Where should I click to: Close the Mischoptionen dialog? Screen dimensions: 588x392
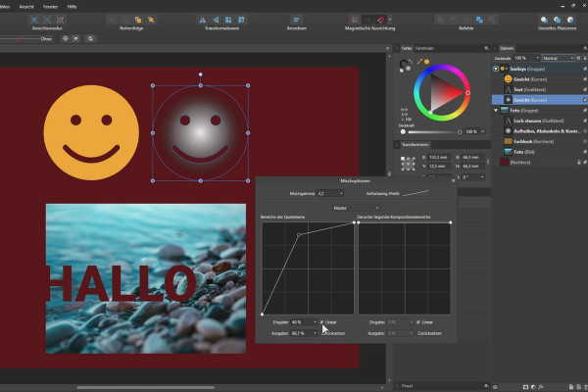pyautogui.click(x=453, y=180)
